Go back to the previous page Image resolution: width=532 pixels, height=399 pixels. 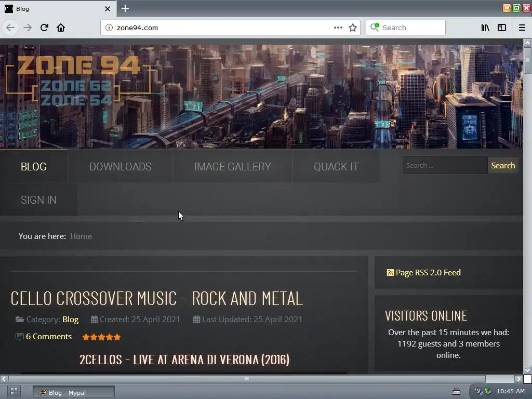[10, 28]
